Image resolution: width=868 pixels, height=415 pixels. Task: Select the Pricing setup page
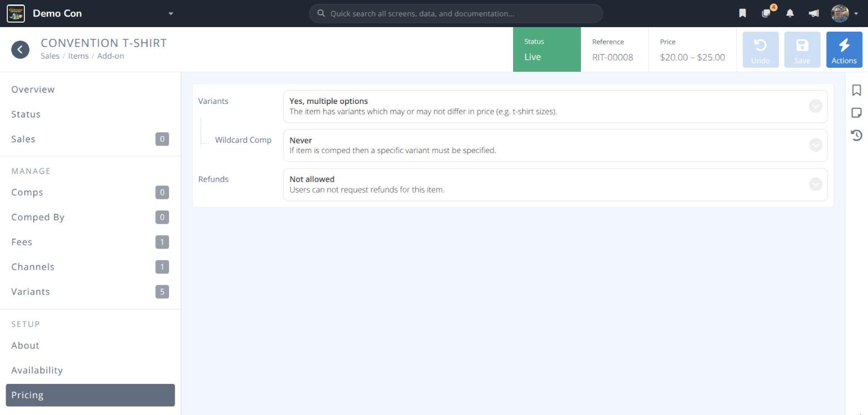click(90, 395)
